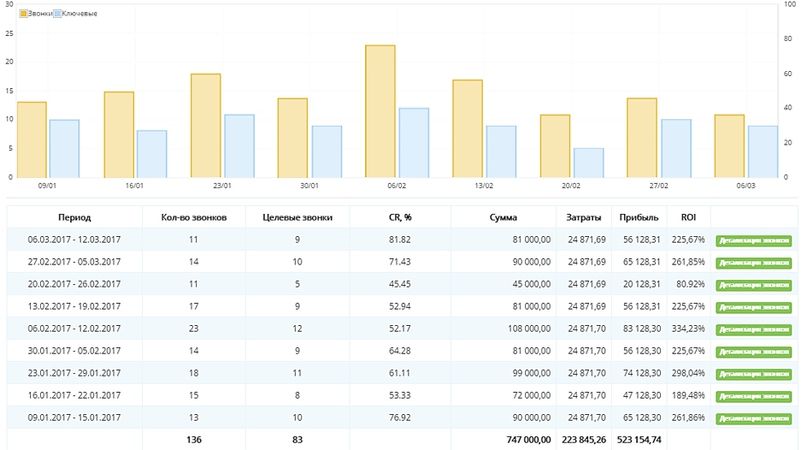807x450 pixels.
Task: Click the blue Ключевые legend swatch
Action: click(x=58, y=14)
